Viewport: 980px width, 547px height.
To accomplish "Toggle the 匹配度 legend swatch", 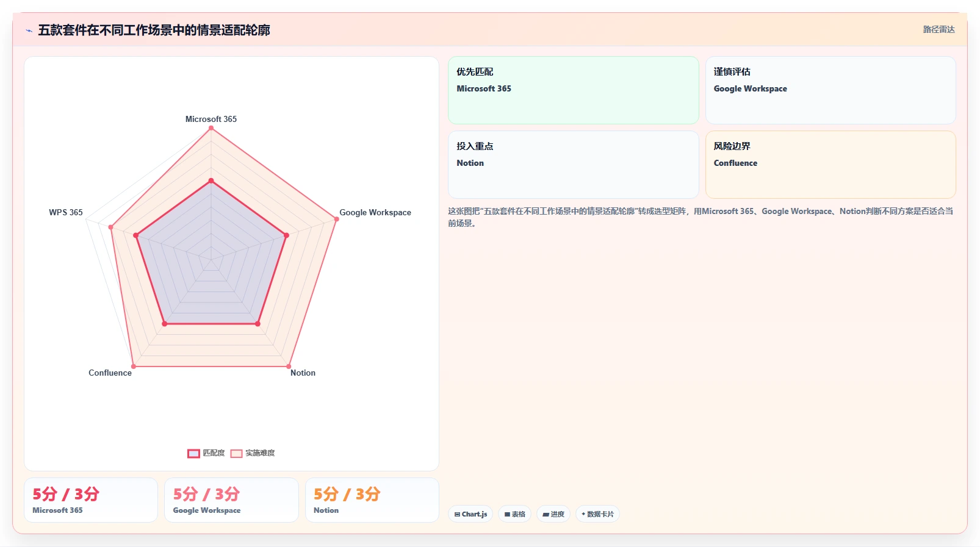I will coord(193,453).
